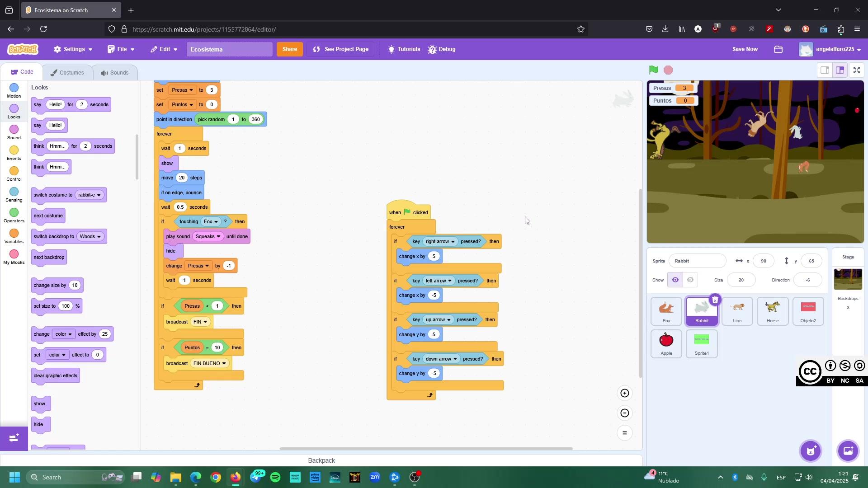Open the File menu

121,49
